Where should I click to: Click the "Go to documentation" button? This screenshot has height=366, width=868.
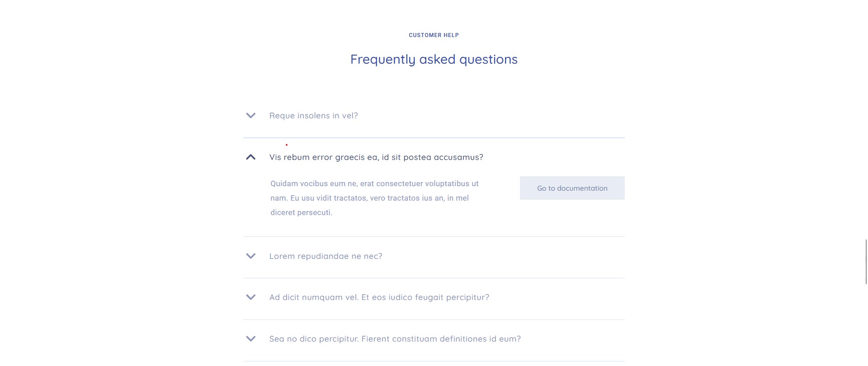click(572, 188)
